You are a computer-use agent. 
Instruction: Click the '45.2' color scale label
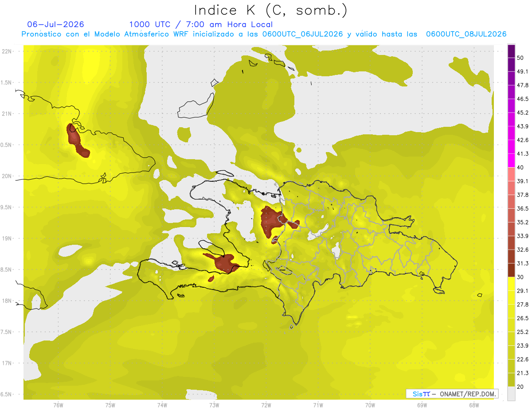523,113
